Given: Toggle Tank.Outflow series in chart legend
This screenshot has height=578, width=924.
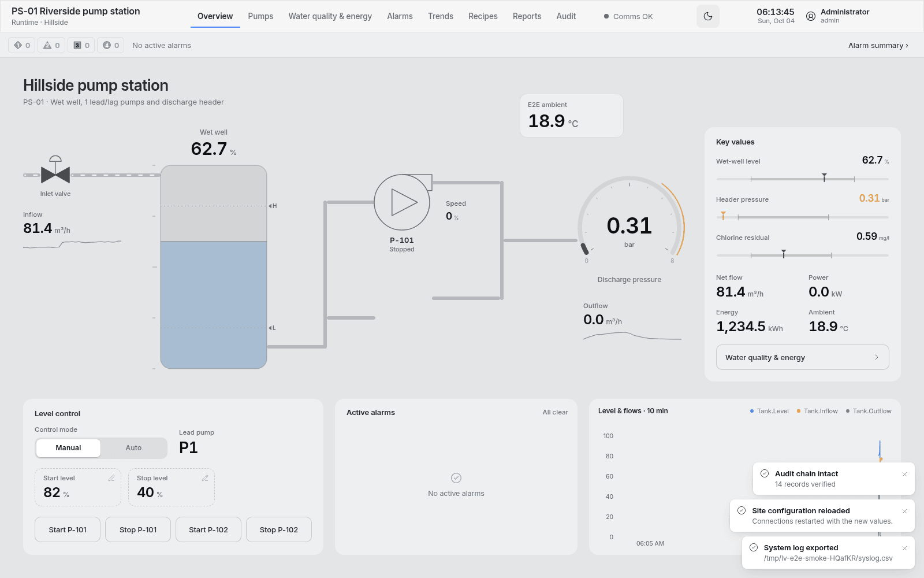Looking at the screenshot, I should tap(869, 411).
